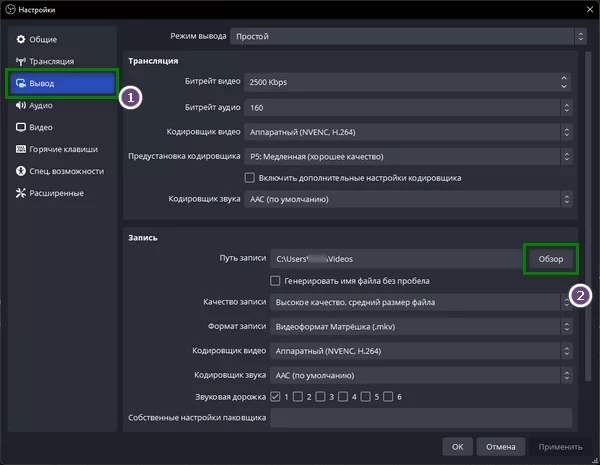Click the Битрейт видео stepper arrows
600x465 pixels.
point(570,82)
